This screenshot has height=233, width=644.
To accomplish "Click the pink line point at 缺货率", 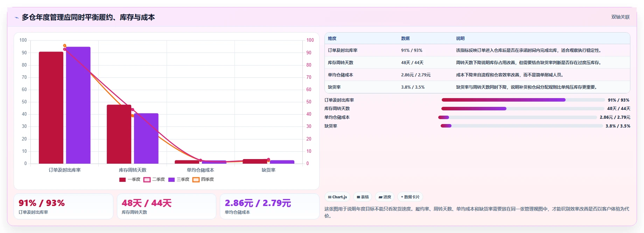I will click(268, 159).
